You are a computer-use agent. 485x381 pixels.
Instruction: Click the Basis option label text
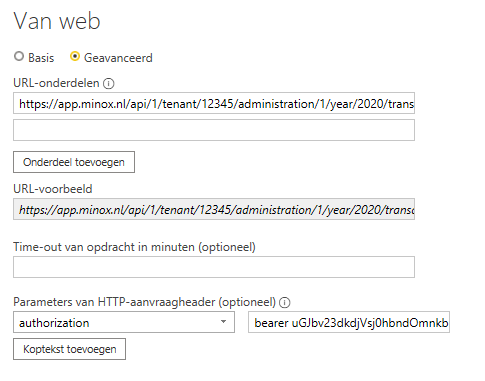(x=41, y=58)
